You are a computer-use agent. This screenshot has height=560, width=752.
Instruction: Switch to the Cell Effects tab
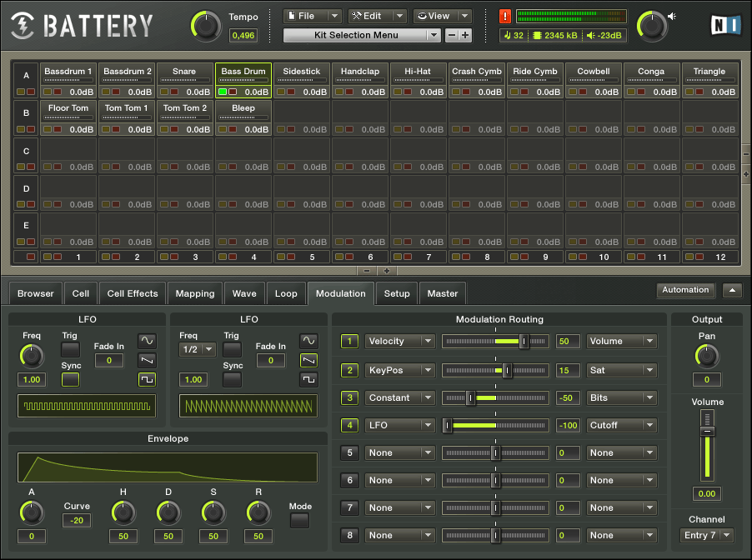point(133,293)
